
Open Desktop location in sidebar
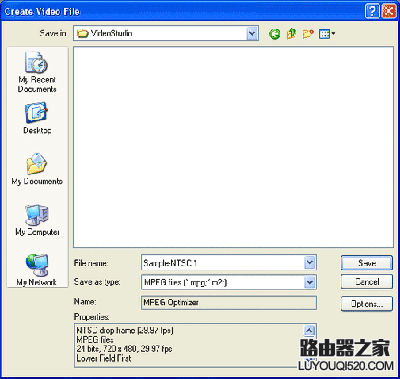pyautogui.click(x=37, y=118)
